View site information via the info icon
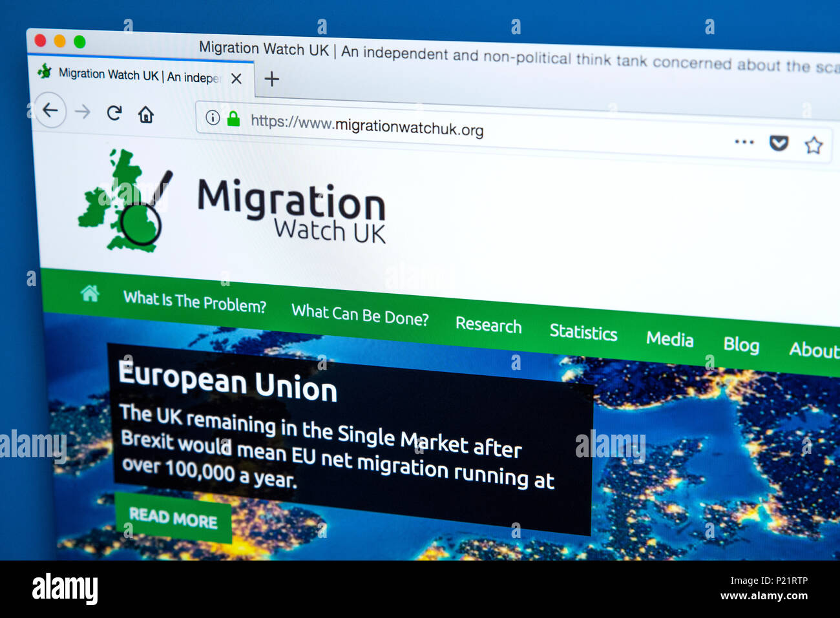This screenshot has width=840, height=618. pos(213,118)
